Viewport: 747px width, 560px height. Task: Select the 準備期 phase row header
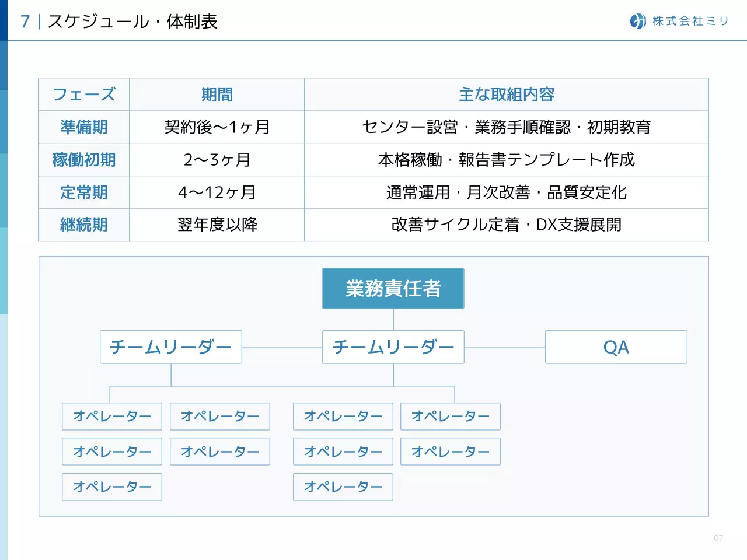[x=83, y=127]
